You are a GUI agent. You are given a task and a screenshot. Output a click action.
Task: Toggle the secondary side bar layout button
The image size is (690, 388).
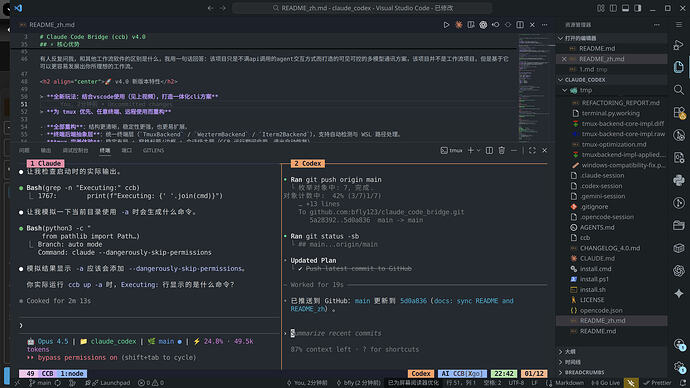638,8
